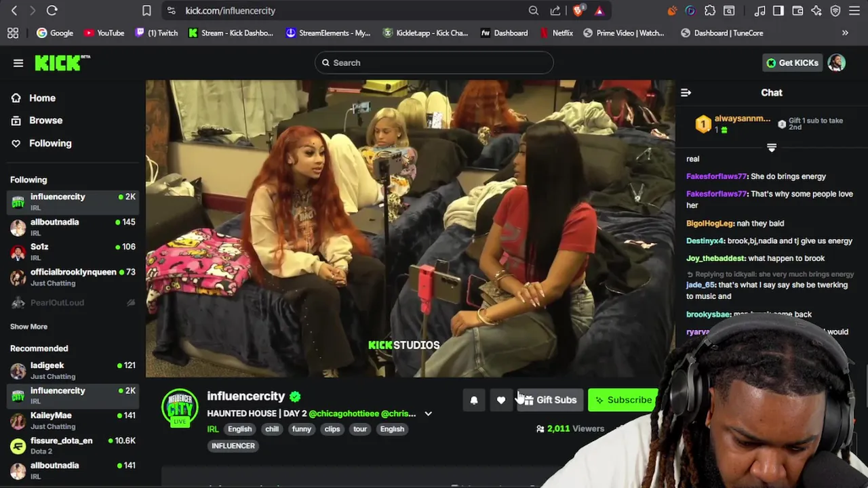Image resolution: width=868 pixels, height=488 pixels.
Task: Click the live stream video player
Action: coord(410,228)
